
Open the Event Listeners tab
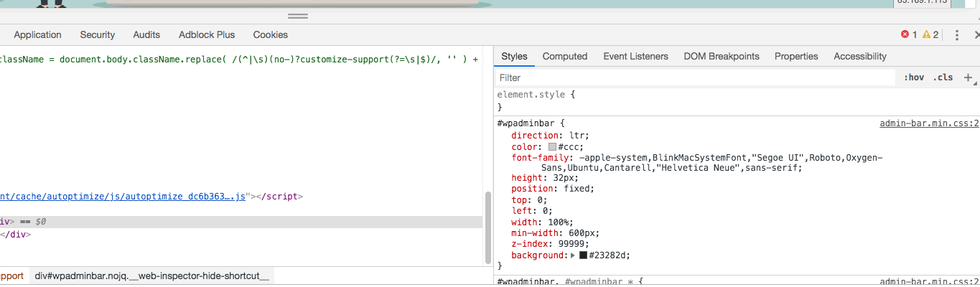pos(635,56)
